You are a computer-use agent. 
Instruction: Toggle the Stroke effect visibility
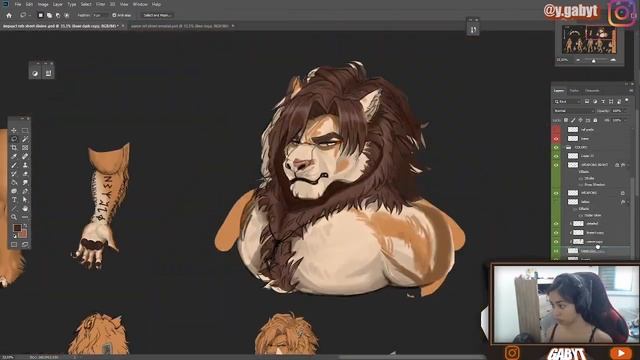point(581,178)
